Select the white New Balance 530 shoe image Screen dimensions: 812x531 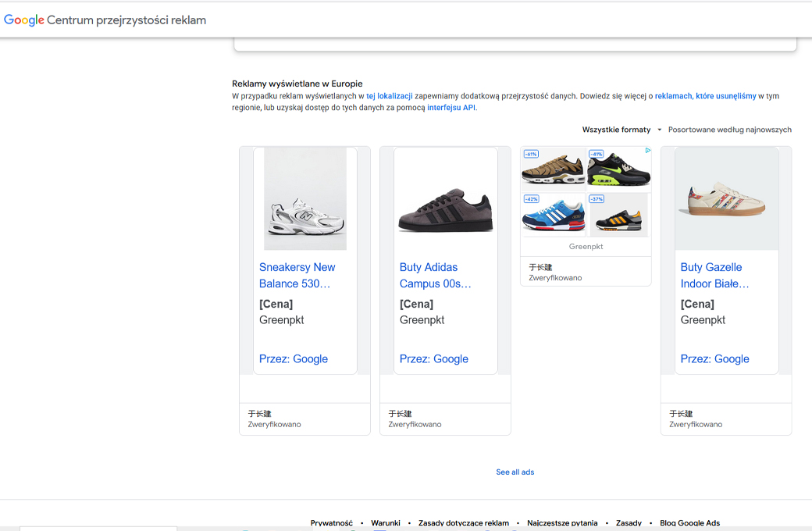pos(305,199)
